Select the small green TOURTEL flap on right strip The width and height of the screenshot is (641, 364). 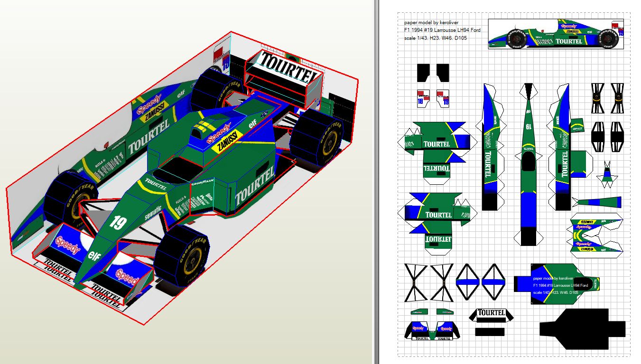pyautogui.click(x=577, y=125)
